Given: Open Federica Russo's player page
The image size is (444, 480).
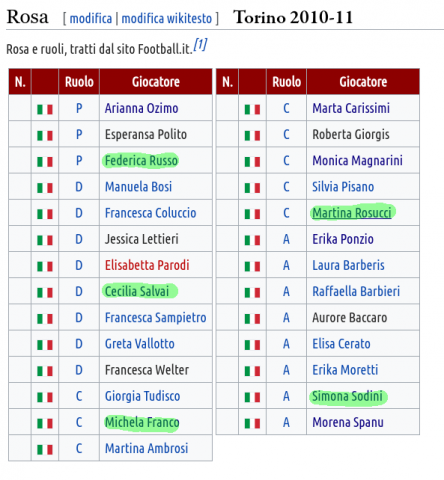Looking at the screenshot, I should pos(141,161).
